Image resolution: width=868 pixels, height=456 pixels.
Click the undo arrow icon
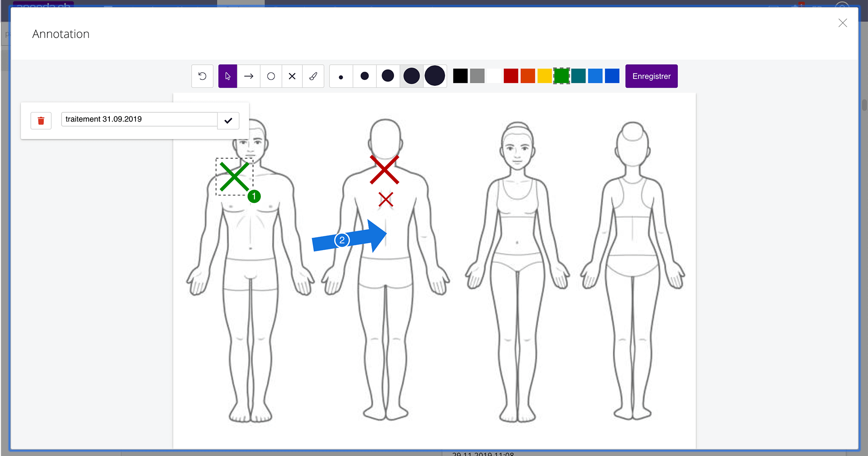coord(202,76)
